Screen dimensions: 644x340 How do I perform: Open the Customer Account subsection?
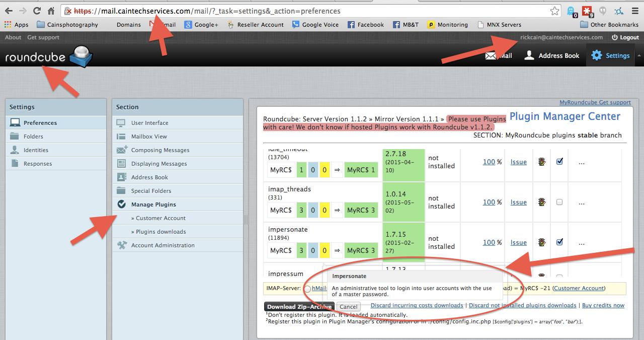click(x=178, y=218)
